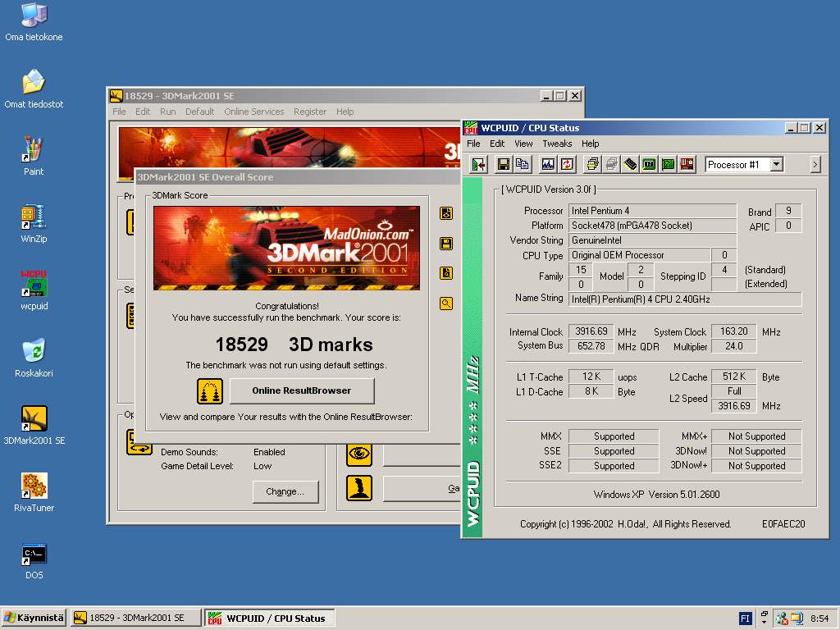This screenshot has height=630, width=840.
Task: Click the Käynnistä start button
Action: (x=34, y=618)
